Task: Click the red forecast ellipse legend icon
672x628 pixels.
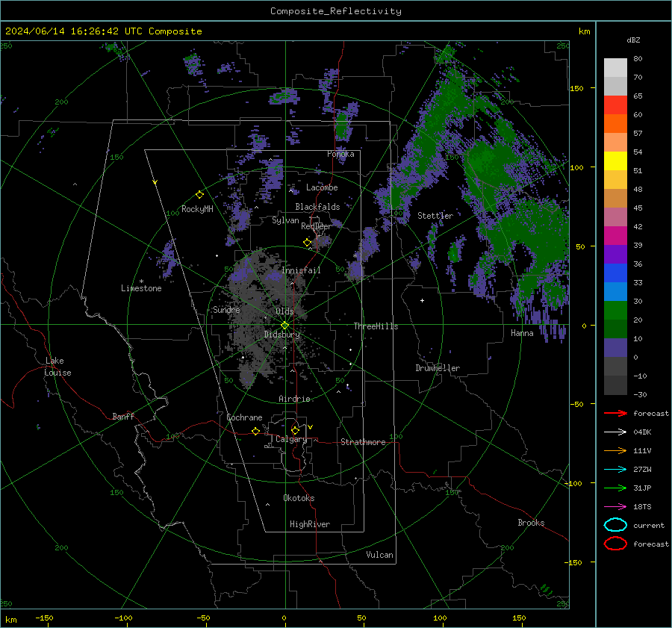Action: (615, 544)
